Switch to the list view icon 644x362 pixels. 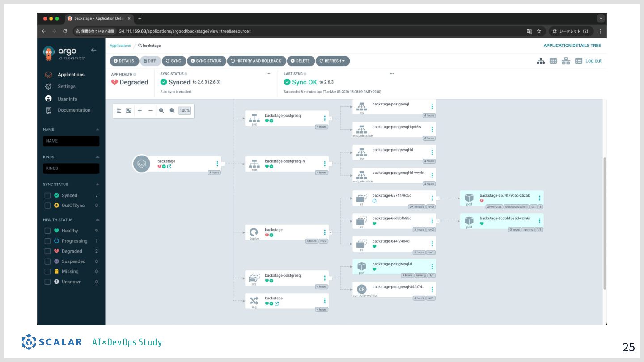[579, 61]
